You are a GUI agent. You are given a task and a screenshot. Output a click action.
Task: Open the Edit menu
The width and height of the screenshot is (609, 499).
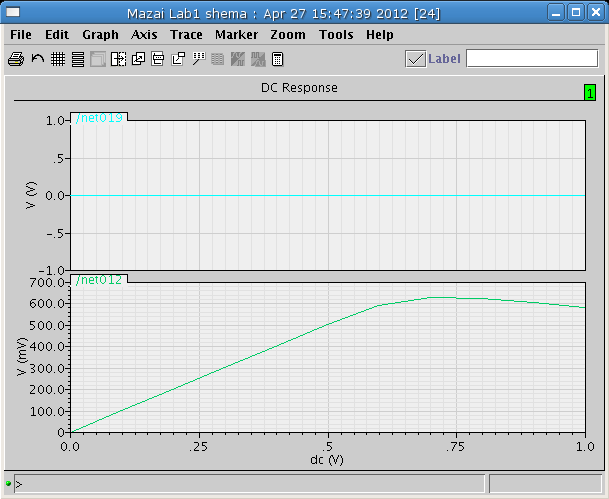(57, 35)
